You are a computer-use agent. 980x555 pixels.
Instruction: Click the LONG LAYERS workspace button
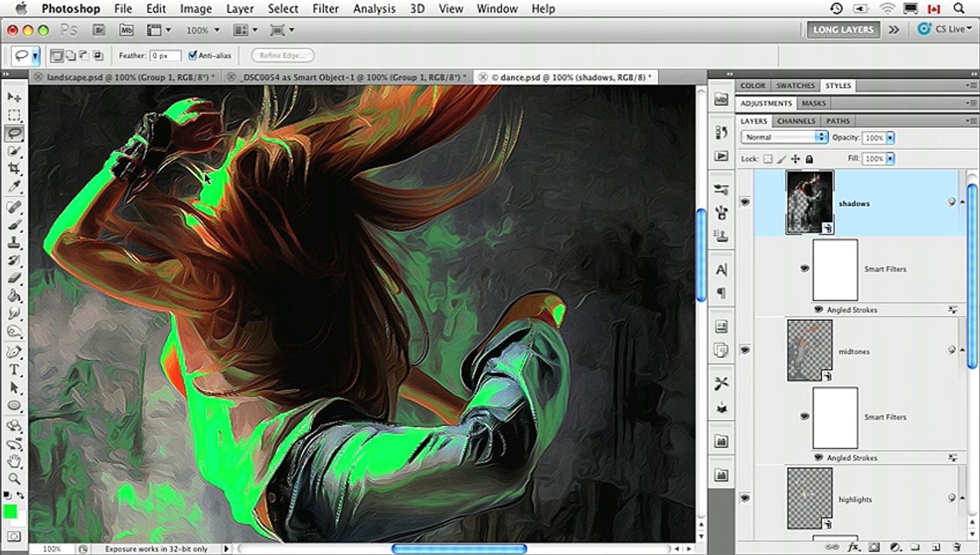tap(843, 29)
